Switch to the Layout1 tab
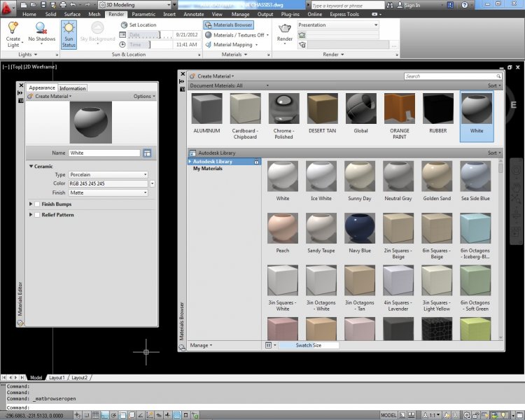Image resolution: width=525 pixels, height=420 pixels. click(57, 377)
